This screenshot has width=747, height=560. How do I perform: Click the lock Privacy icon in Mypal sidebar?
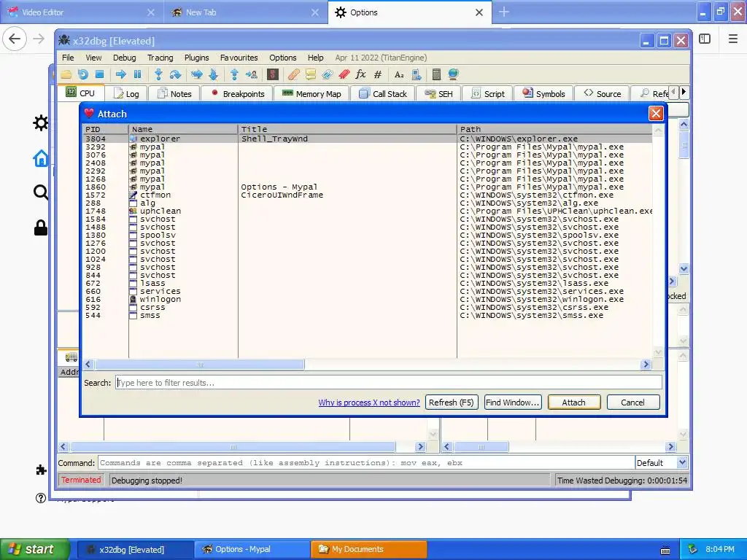click(x=41, y=227)
